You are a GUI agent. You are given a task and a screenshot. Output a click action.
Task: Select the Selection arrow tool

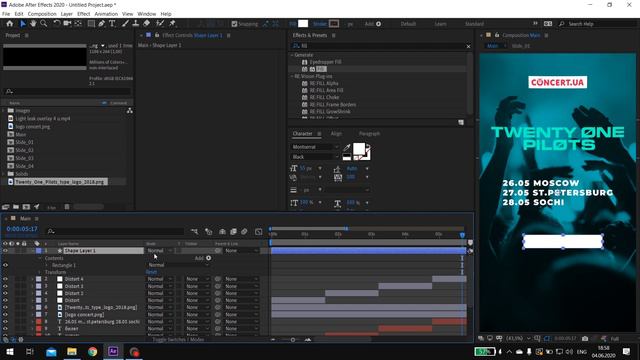pyautogui.click(x=23, y=24)
